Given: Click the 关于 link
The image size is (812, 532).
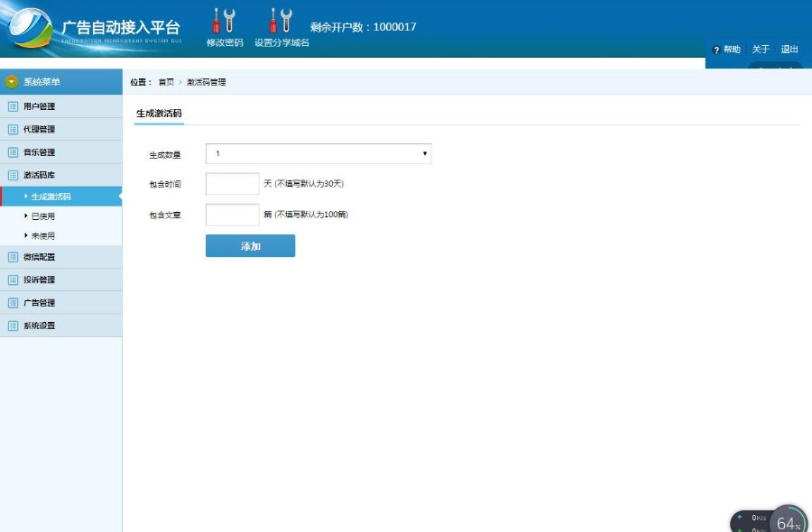Looking at the screenshot, I should click(761, 50).
